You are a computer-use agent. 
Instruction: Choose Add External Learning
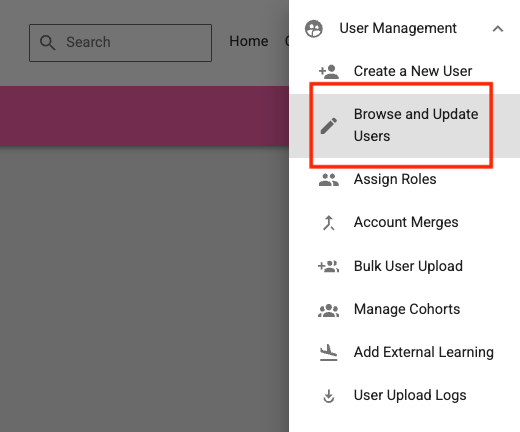pos(424,352)
